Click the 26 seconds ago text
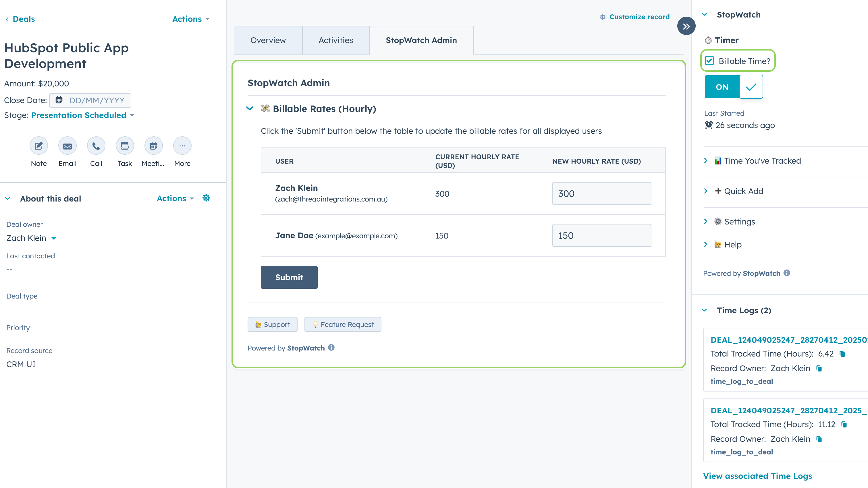Screen dimensions: 868x488 pos(745,125)
